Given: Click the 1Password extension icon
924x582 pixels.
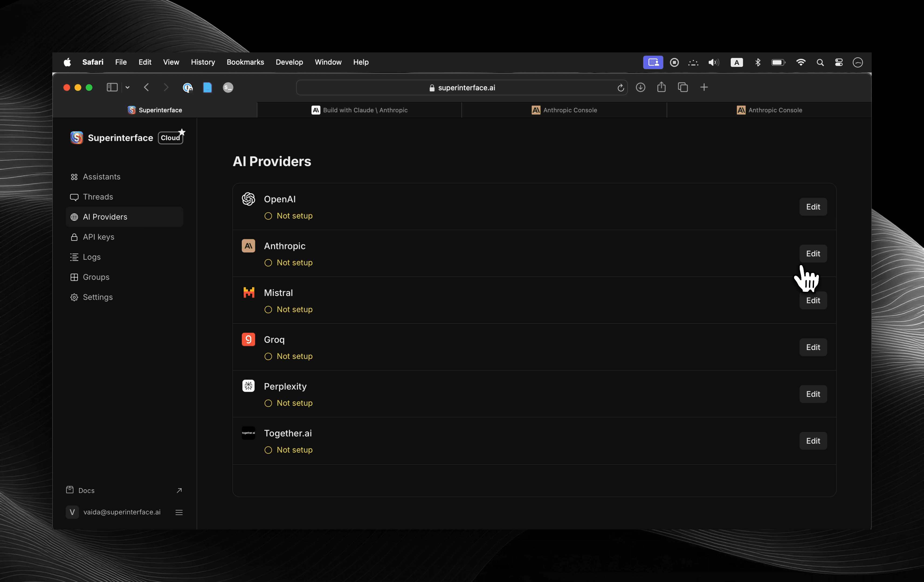Looking at the screenshot, I should (188, 88).
